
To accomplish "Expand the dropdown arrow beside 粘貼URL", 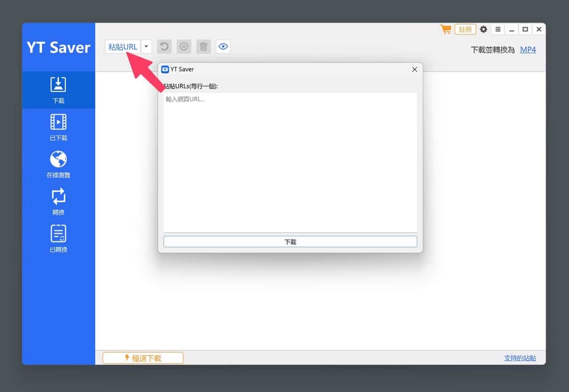I will point(146,47).
